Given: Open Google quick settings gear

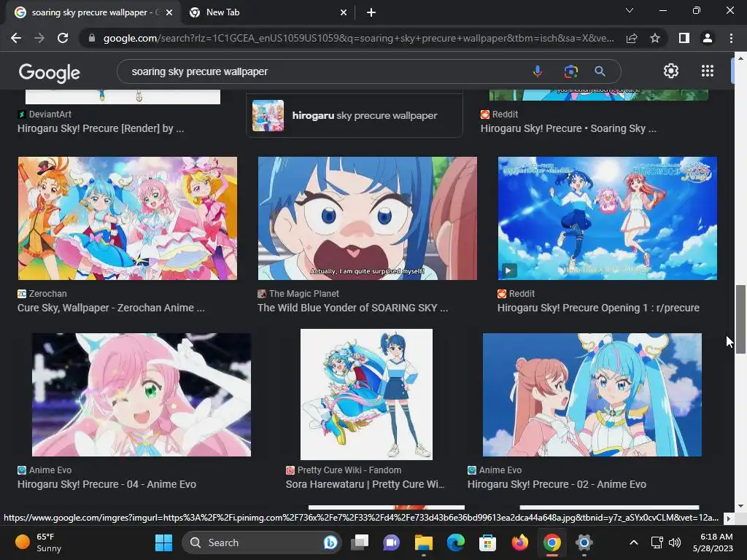Looking at the screenshot, I should (671, 71).
